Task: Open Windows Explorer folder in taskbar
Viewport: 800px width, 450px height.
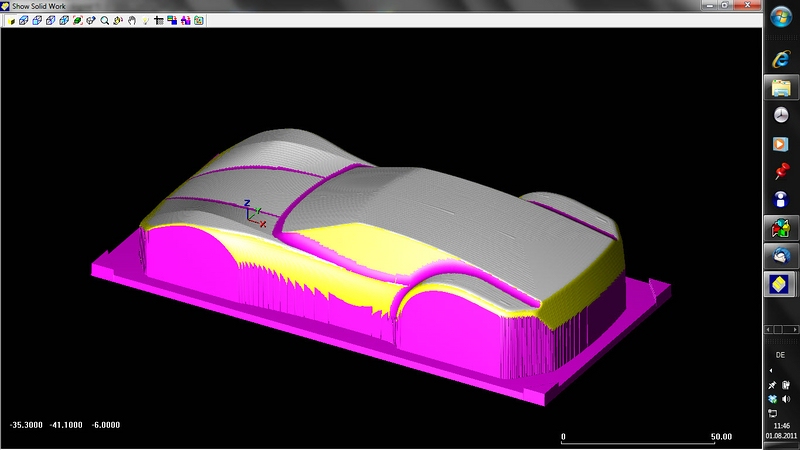Action: pos(781,88)
